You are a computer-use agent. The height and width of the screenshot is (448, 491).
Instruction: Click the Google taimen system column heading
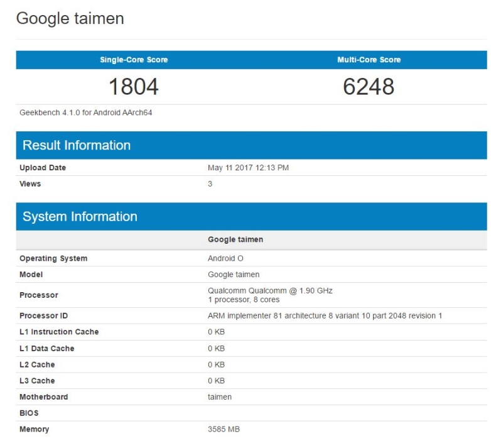tap(235, 239)
